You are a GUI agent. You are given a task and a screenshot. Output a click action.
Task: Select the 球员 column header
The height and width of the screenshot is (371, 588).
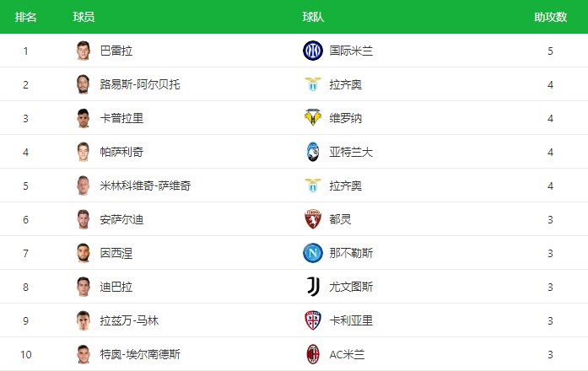click(84, 17)
